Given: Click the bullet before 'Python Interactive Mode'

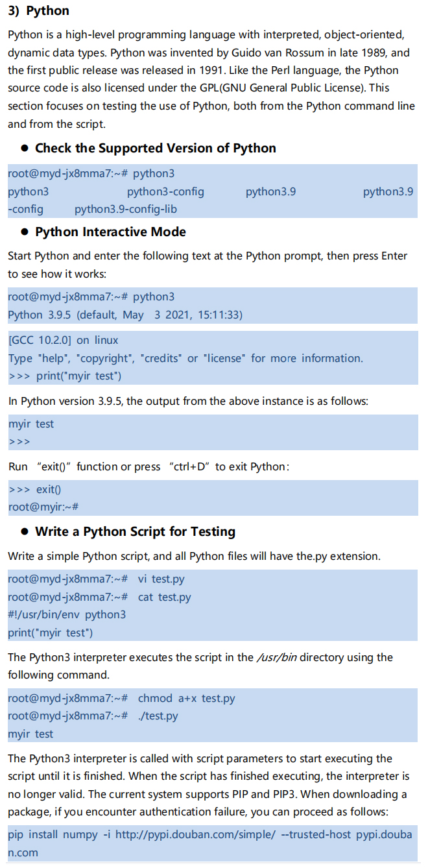Looking at the screenshot, I should click(x=25, y=232).
